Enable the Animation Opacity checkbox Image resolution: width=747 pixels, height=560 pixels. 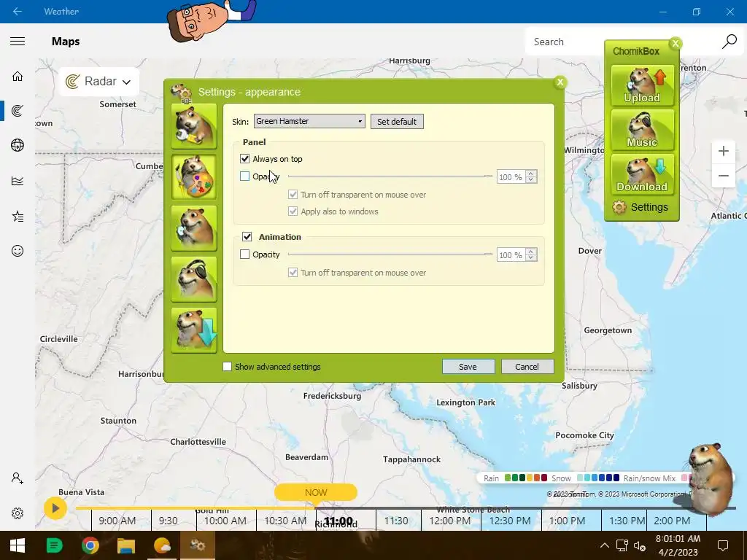[245, 254]
